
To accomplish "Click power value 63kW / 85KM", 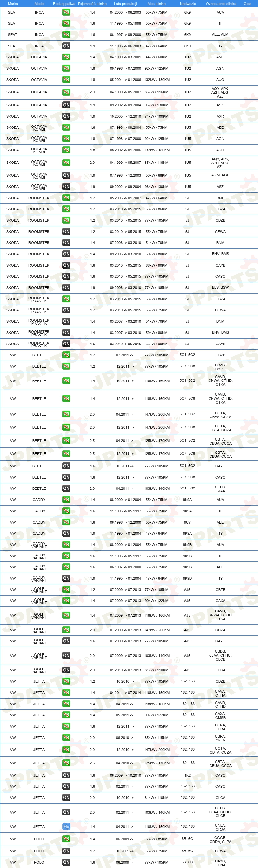I will [156, 839].
